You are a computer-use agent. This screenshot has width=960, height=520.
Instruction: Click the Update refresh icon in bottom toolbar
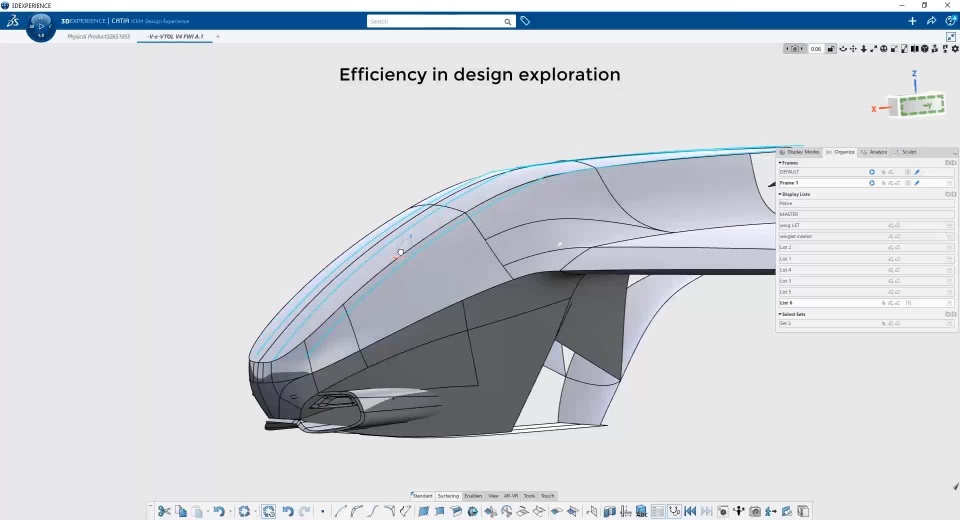point(244,511)
